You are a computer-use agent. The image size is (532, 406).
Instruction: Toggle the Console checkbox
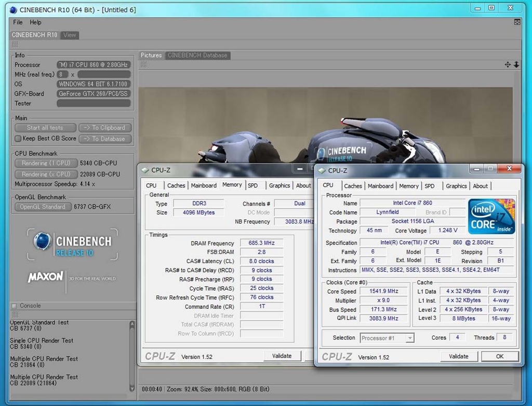pyautogui.click(x=14, y=306)
